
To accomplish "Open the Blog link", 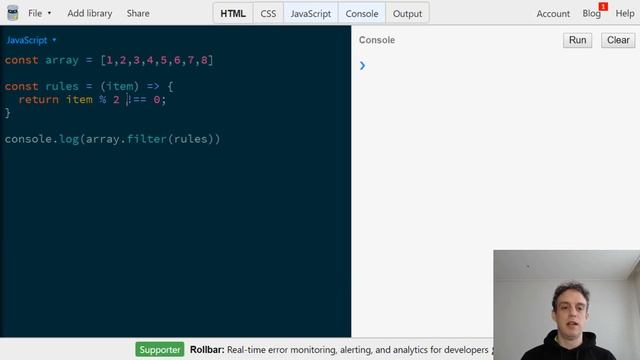I will point(591,13).
